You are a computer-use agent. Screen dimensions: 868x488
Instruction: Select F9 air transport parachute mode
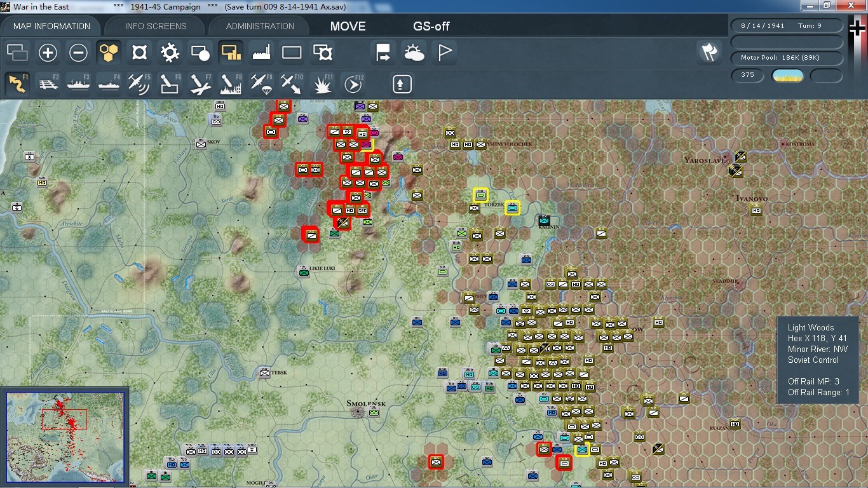[x=261, y=84]
